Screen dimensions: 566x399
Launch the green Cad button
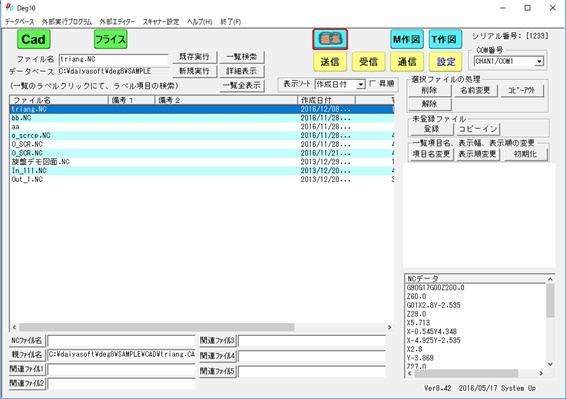[x=34, y=39]
